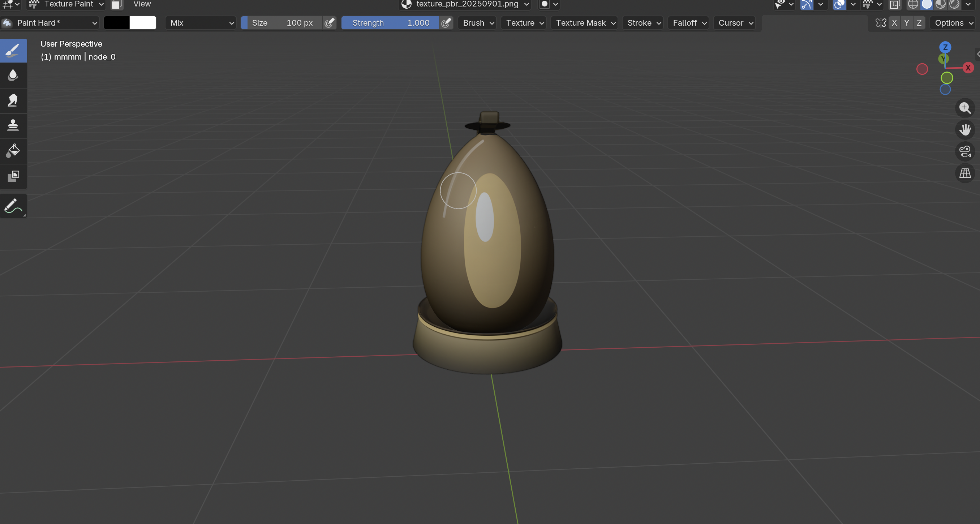The width and height of the screenshot is (980, 524).
Task: Toggle X-ray mode
Action: [894, 4]
